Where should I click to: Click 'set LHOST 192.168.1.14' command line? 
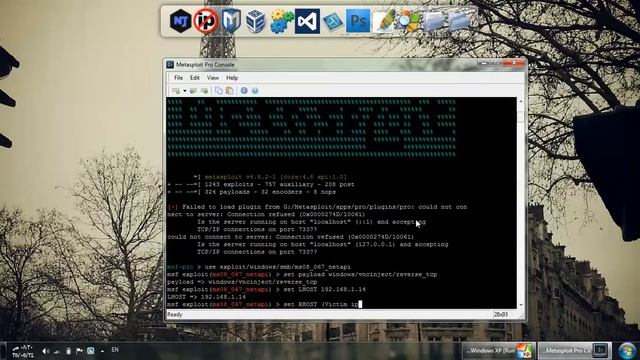[266, 289]
